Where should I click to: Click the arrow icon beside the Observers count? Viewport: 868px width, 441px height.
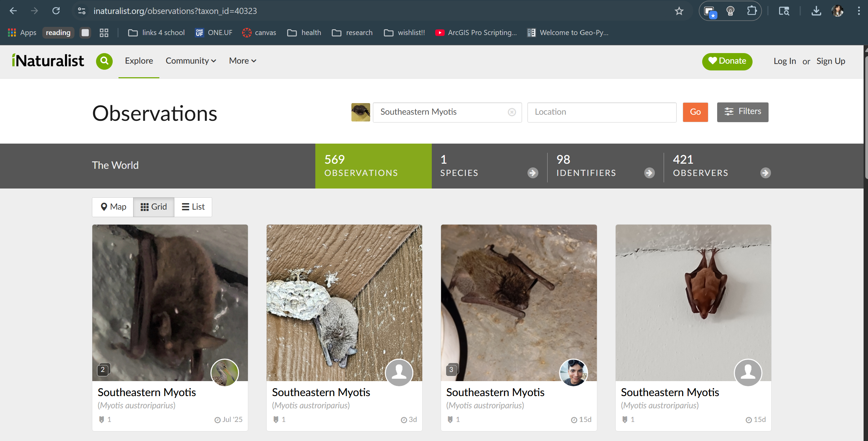(765, 173)
